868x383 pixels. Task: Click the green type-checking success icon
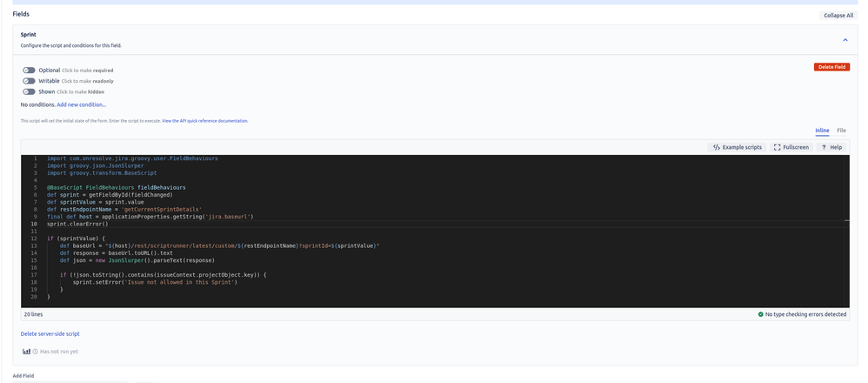click(761, 314)
